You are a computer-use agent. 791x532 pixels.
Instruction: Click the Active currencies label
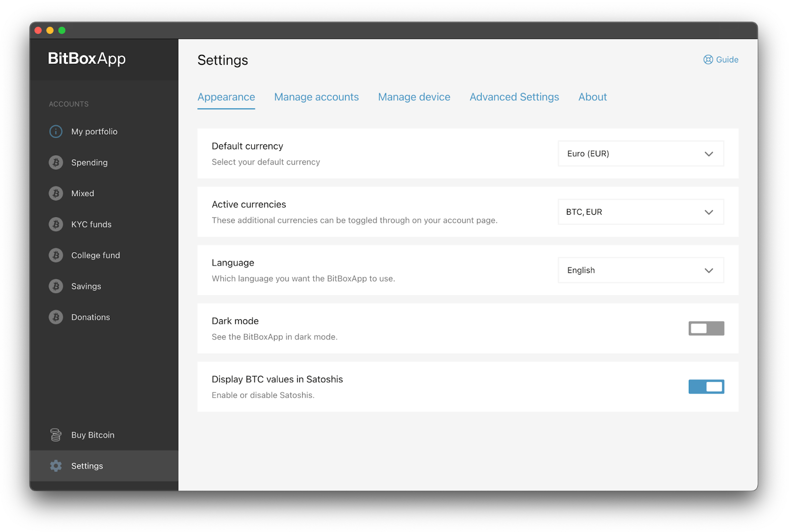(249, 205)
